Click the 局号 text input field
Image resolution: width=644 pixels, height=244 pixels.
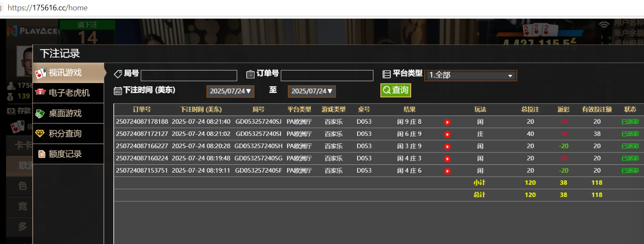pos(189,76)
